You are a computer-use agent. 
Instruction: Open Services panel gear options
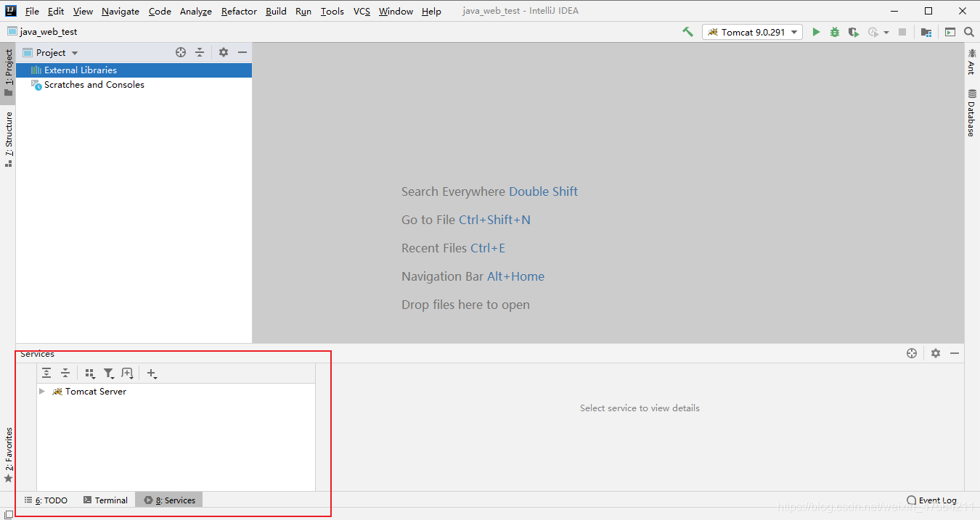tap(936, 353)
